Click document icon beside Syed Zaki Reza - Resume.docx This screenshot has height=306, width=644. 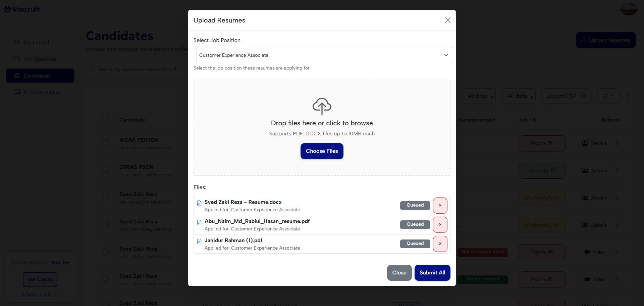tap(199, 203)
